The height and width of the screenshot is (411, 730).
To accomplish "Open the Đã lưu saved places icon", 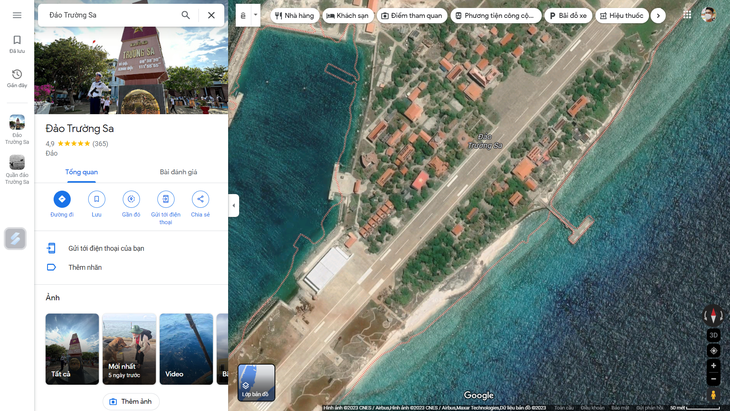I will click(17, 44).
